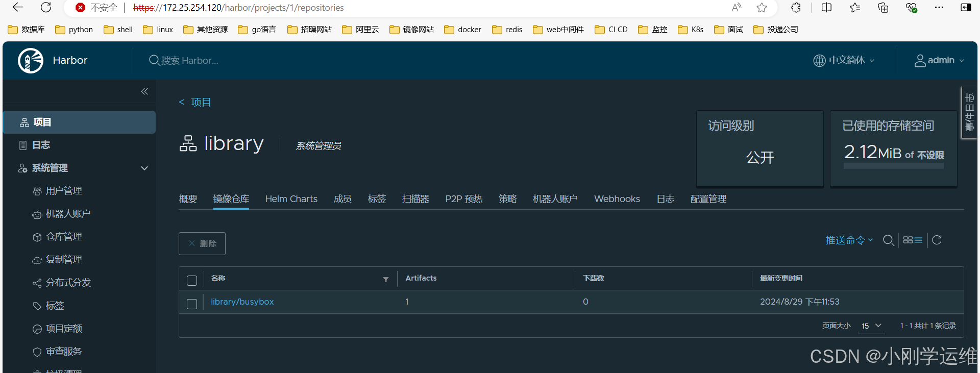Open the 策略 tab
Screen dimensions: 980x373
[507, 199]
